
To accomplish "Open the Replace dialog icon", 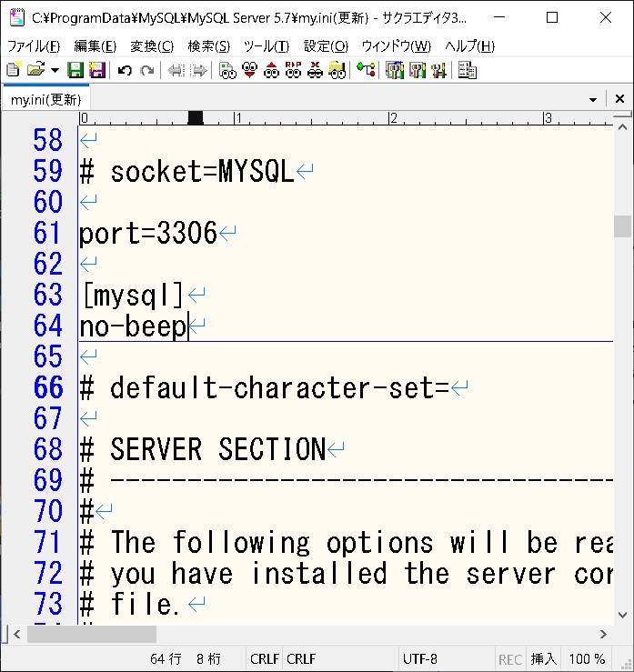I will click(x=293, y=70).
